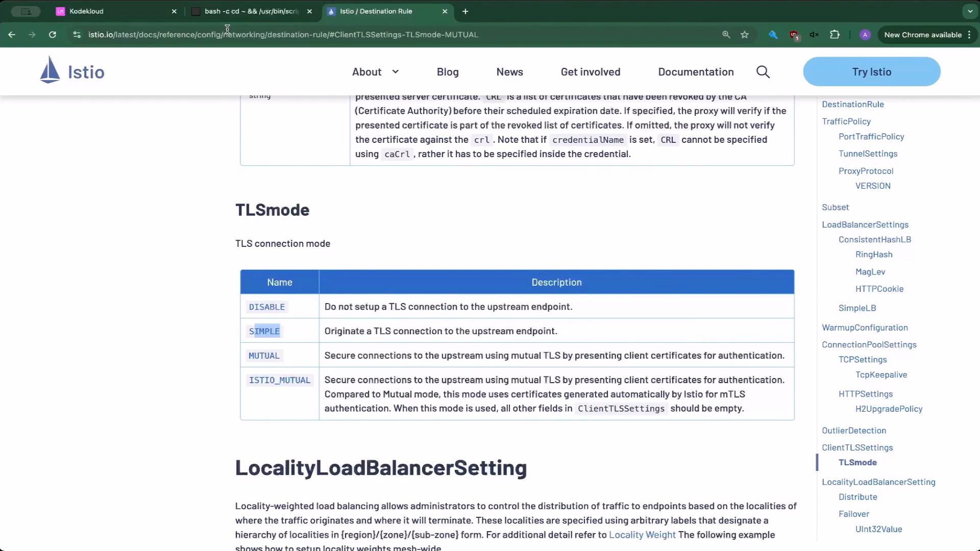Jump to Distribute in sidebar
This screenshot has width=980, height=551.
coord(857,497)
